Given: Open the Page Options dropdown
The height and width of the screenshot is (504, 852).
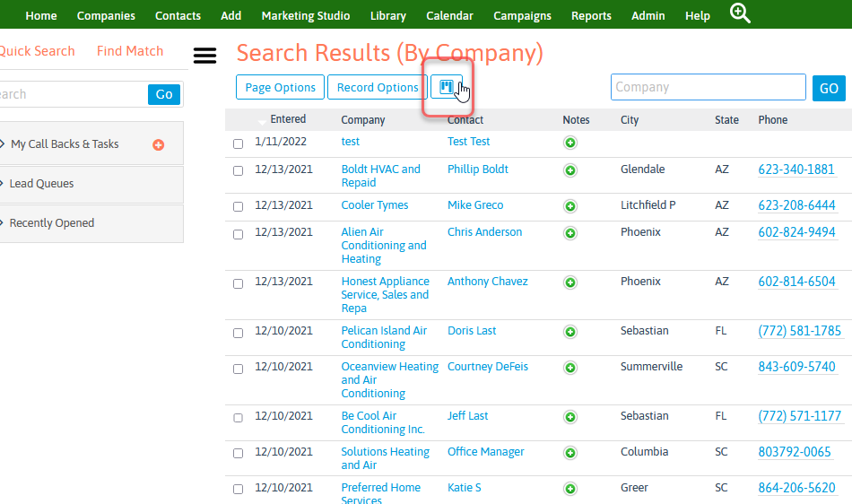Looking at the screenshot, I should [280, 88].
